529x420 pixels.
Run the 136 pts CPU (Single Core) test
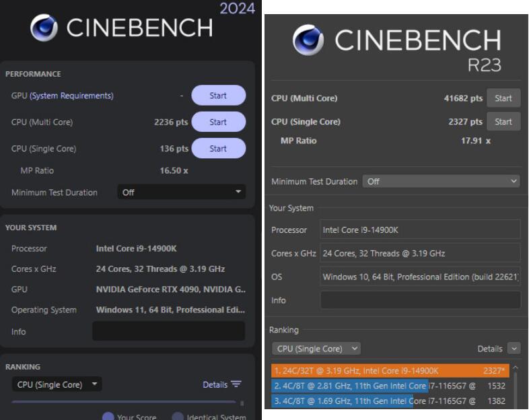pos(218,148)
